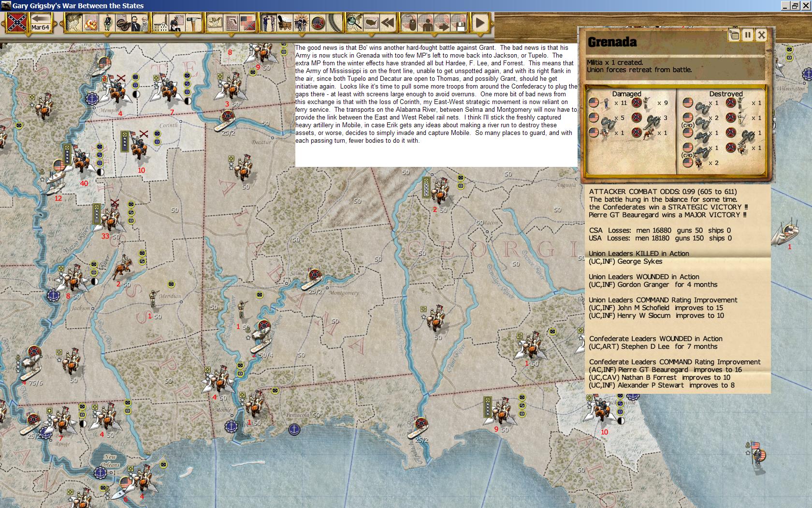
Task: Open the USA silhouette map icon
Action: (x=371, y=23)
